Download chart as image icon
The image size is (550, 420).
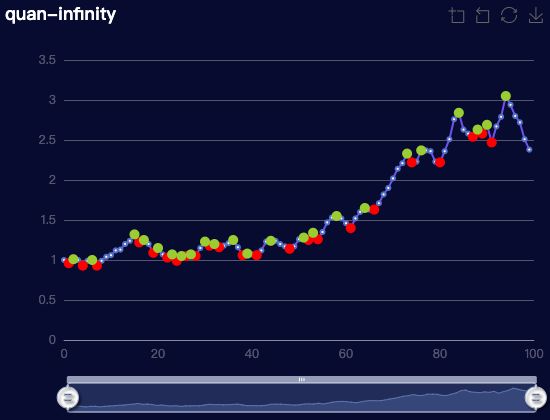point(536,15)
